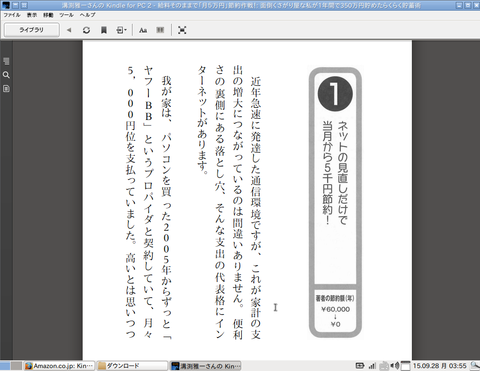Click body line starting 近年急速に発達

click(256, 208)
